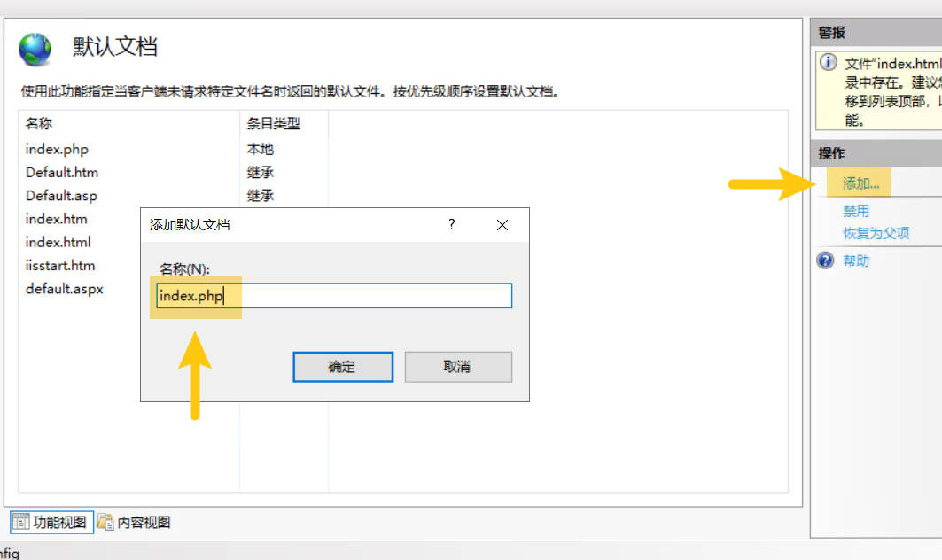Viewport: 942px width, 560px height.
Task: Sort by the 条目类型 column header
Action: click(273, 124)
